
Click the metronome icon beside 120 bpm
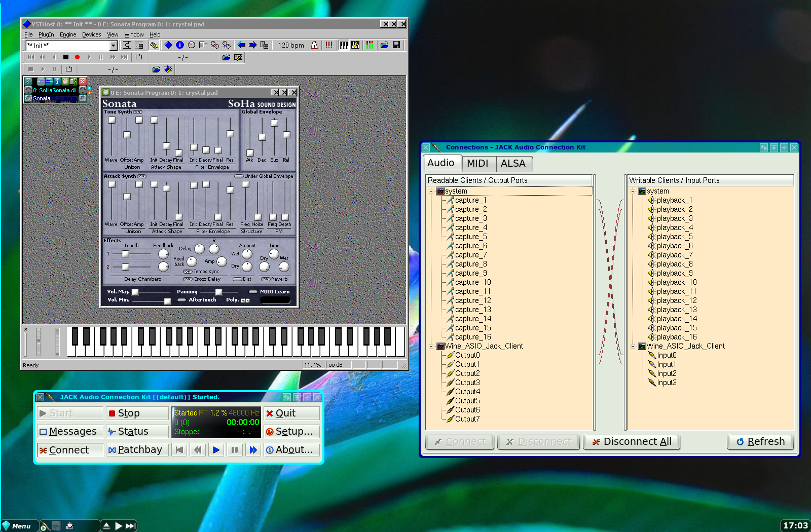[x=314, y=45]
